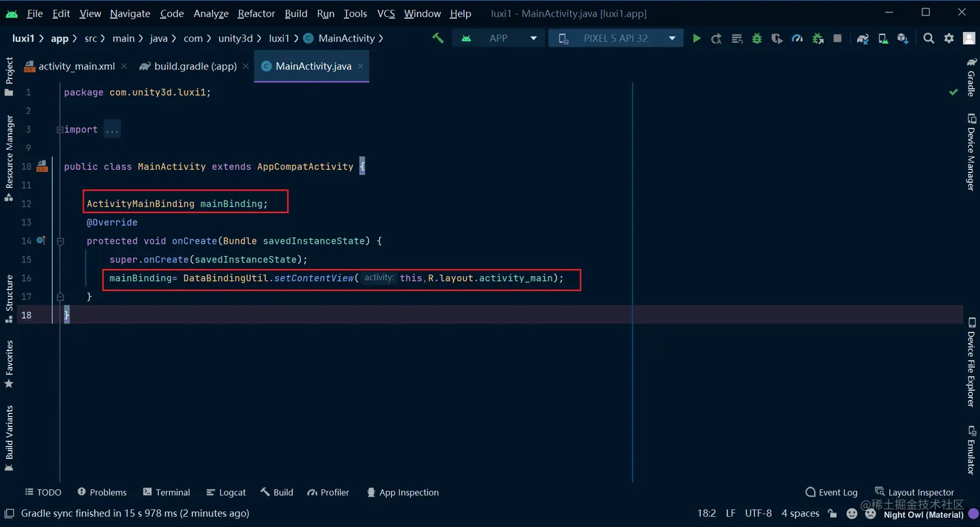
Task: Toggle the Structure tool window
Action: click(9, 298)
